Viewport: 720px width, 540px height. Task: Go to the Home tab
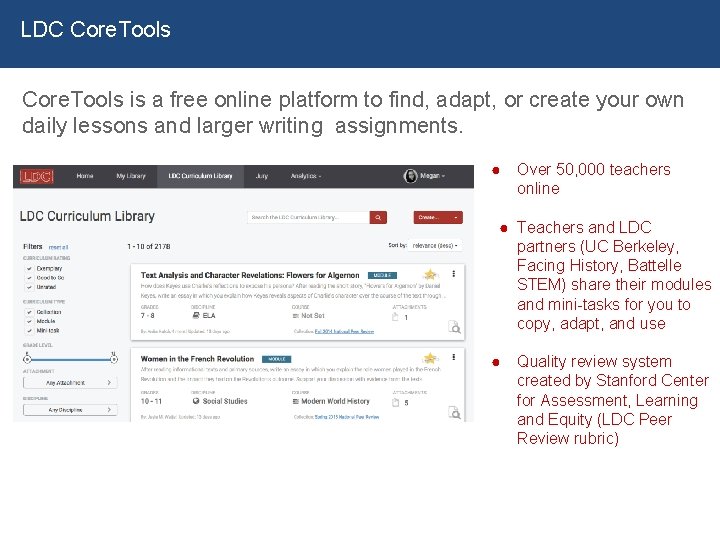pos(84,176)
